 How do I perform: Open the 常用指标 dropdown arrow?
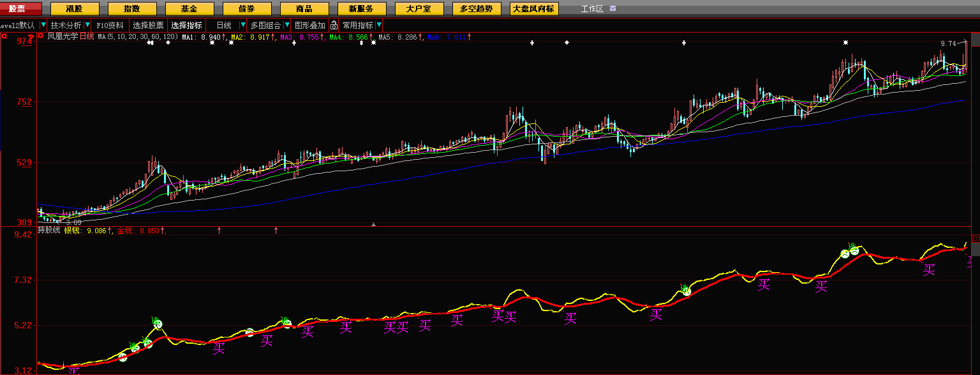(379, 26)
